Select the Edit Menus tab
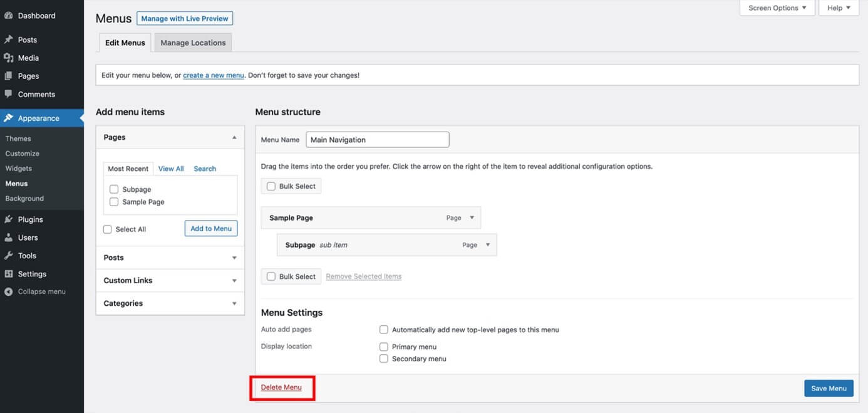868x413 pixels. tap(125, 43)
